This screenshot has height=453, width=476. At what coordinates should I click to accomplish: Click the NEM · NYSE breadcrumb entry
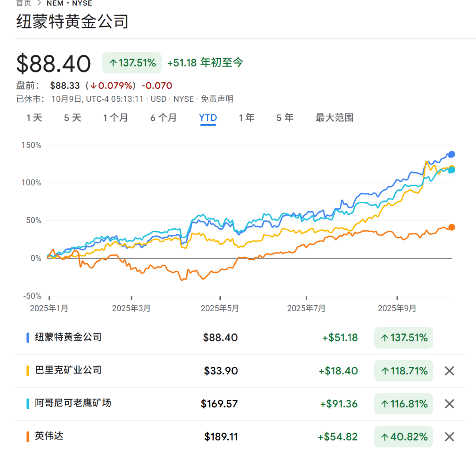(x=69, y=3)
